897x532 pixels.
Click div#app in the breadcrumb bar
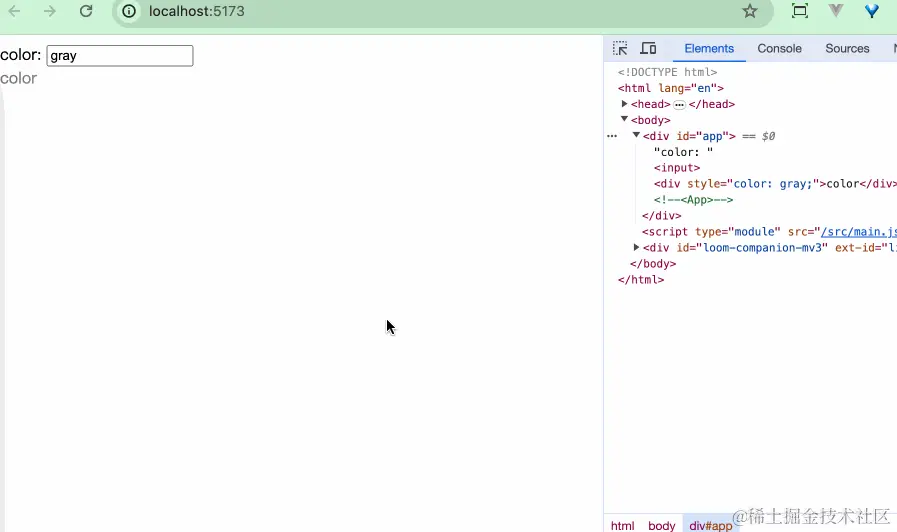point(711,526)
